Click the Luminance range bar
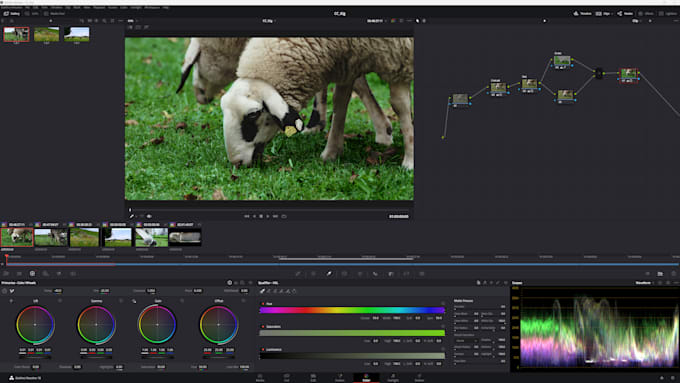680x383 pixels. pos(352,356)
